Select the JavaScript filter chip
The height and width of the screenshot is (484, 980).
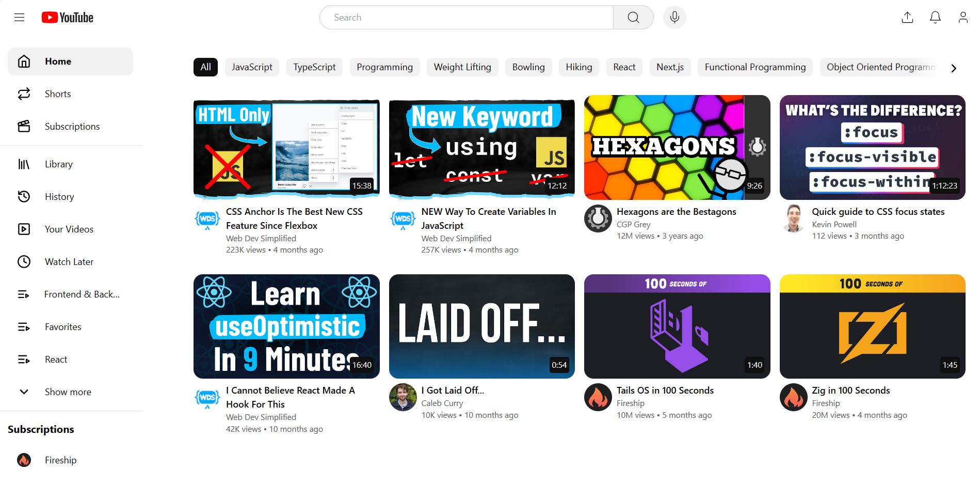coord(252,67)
